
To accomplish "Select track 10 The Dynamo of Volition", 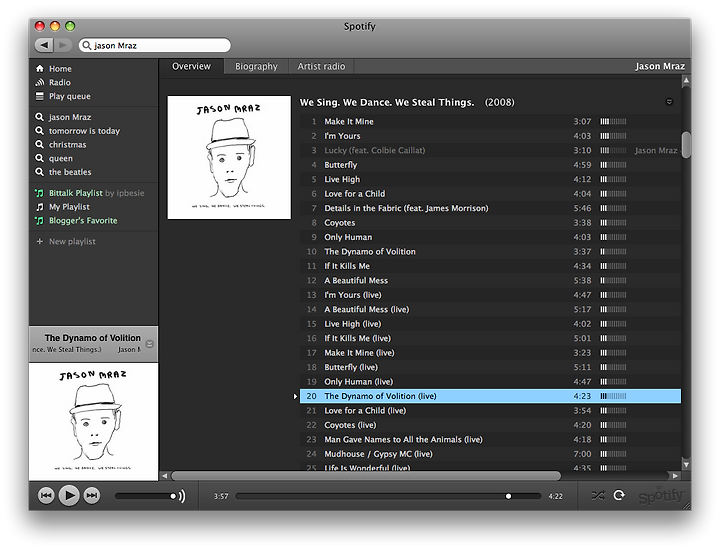I will [490, 252].
